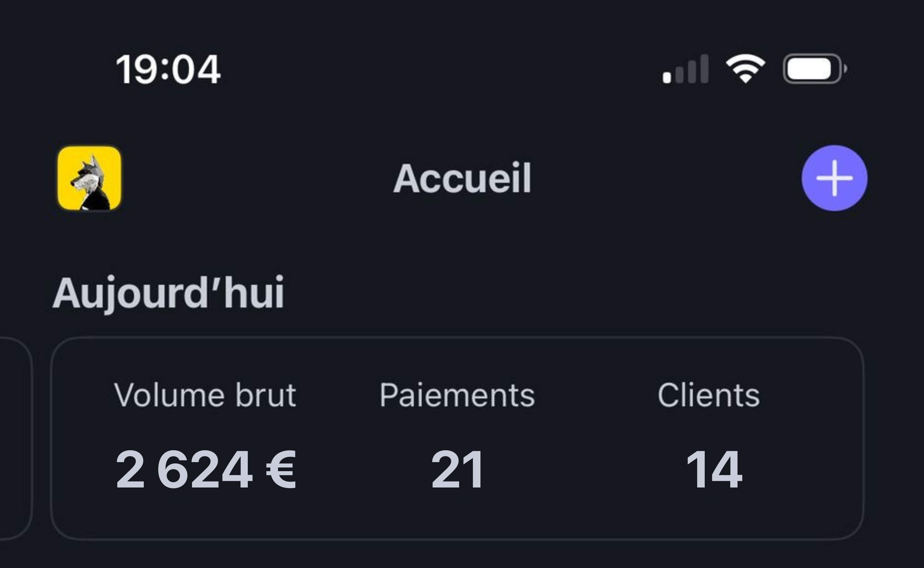This screenshot has width=924, height=568.
Task: Tap the yellow wolf profile avatar
Action: (89, 178)
